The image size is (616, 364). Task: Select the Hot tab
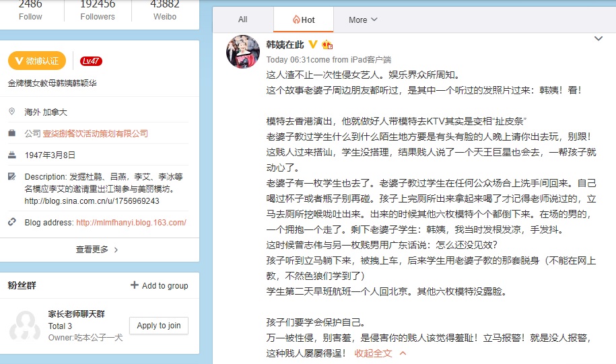tap(304, 20)
